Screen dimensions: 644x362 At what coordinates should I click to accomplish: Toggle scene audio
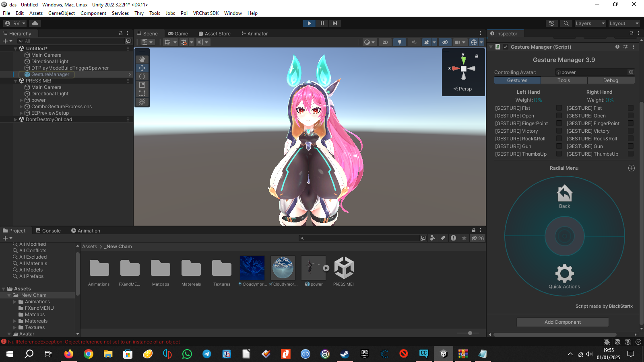click(x=414, y=42)
